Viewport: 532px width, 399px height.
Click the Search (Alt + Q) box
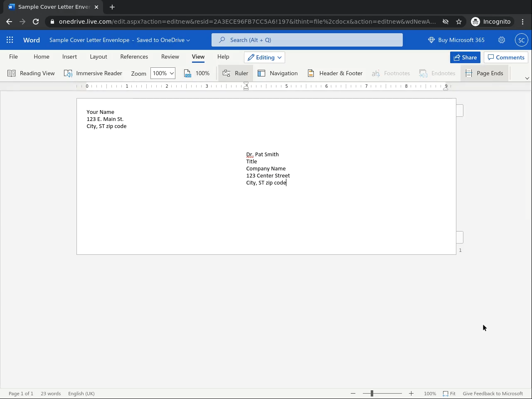tap(307, 40)
